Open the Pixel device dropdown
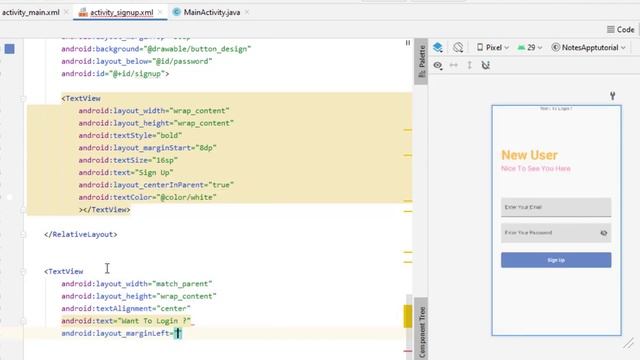Image resolution: width=640 pixels, height=360 pixels. 493,47
